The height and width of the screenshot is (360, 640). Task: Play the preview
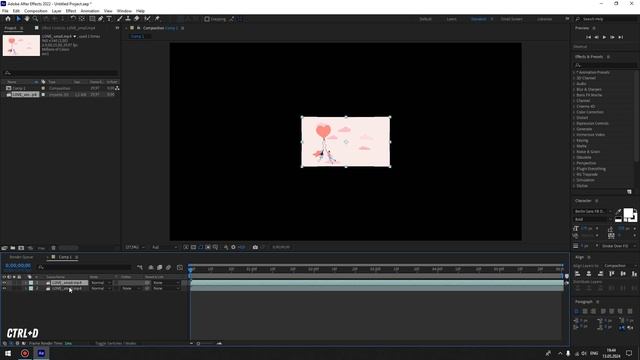604,37
